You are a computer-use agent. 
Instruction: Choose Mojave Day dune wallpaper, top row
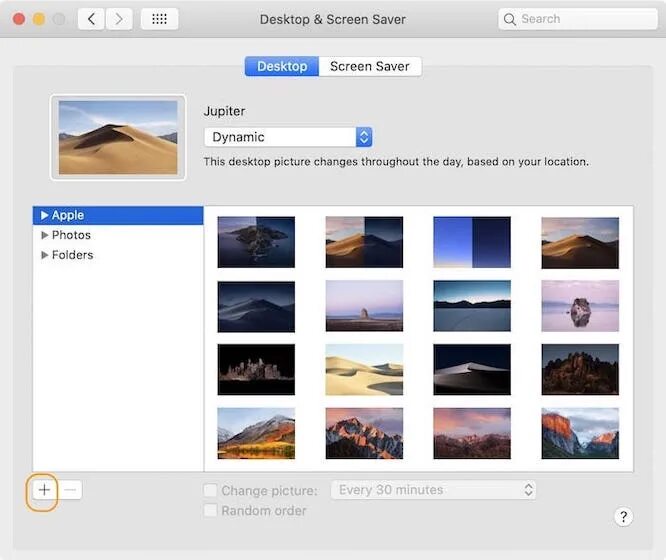point(580,243)
